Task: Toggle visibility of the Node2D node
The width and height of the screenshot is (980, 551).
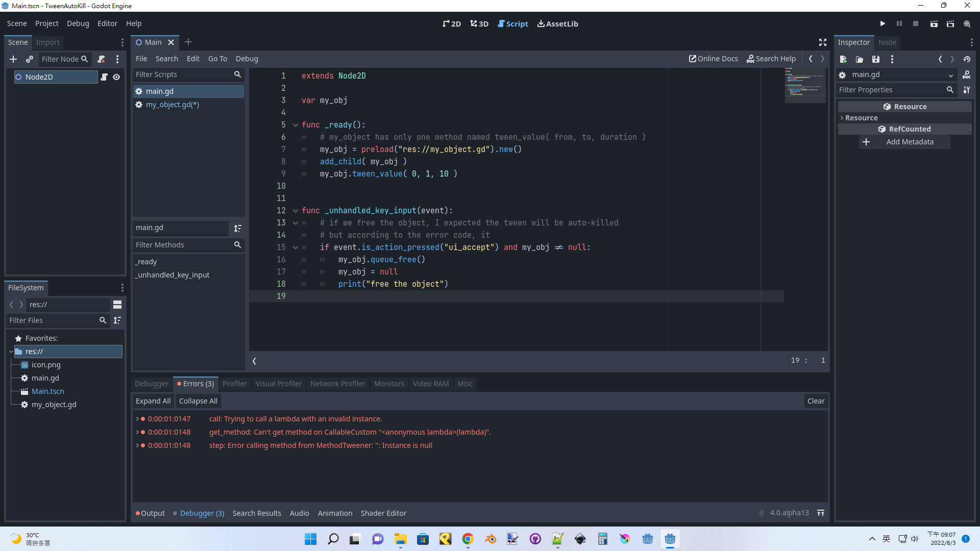Action: (116, 77)
